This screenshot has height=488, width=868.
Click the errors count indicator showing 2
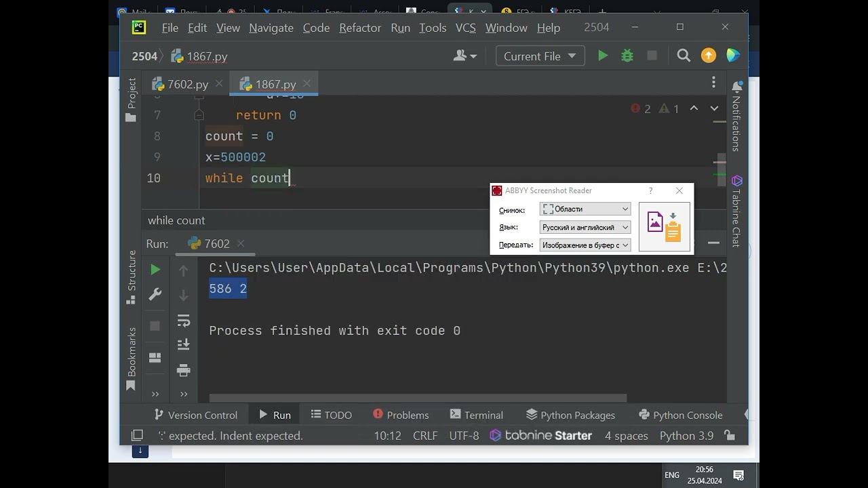(x=641, y=108)
